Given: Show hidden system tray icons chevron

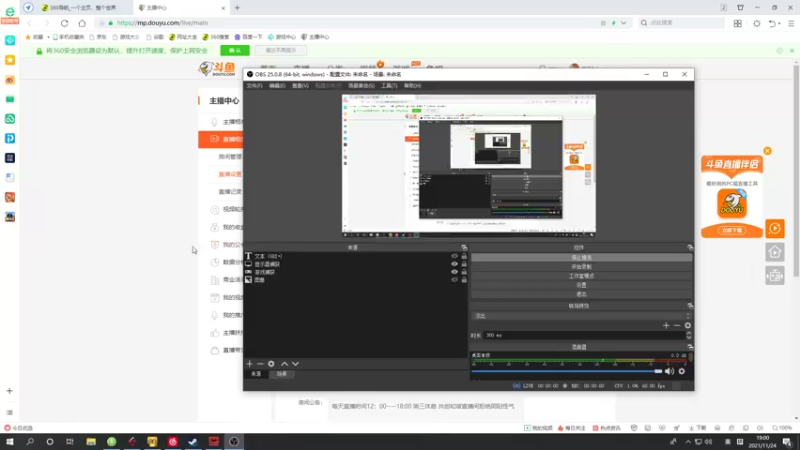Looking at the screenshot, I should [x=688, y=442].
